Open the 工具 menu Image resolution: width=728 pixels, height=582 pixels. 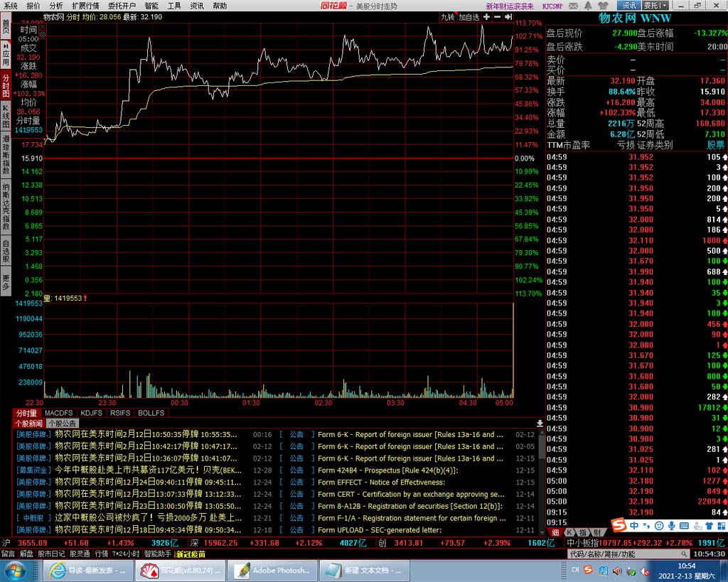(x=174, y=6)
